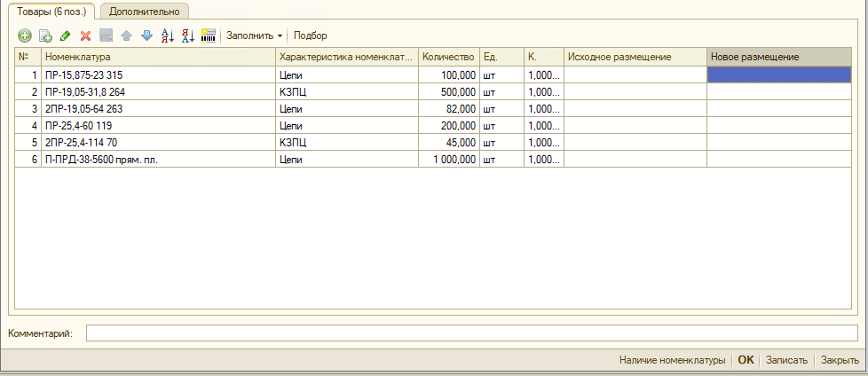
Task: Open the Заполнить dropdown menu
Action: (x=254, y=36)
